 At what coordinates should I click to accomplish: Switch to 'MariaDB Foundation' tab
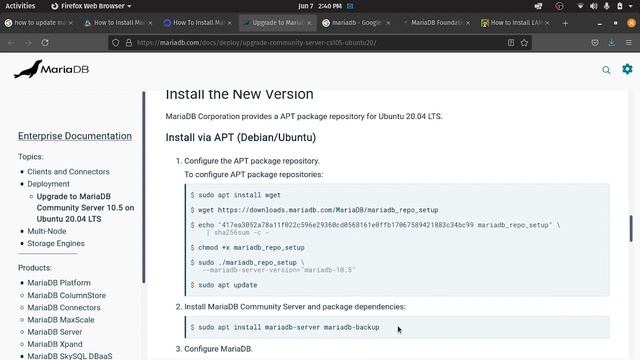(435, 23)
